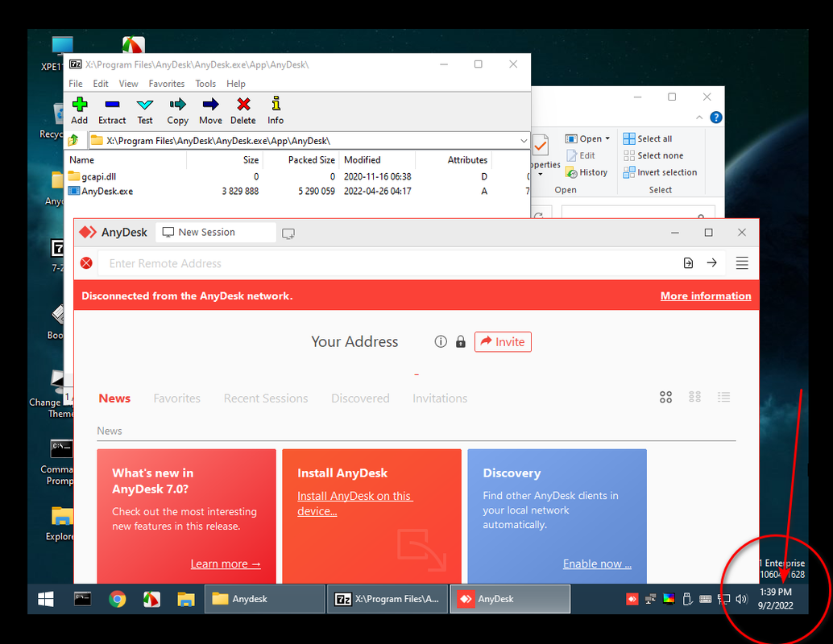Switch to the Invitations tab

pyautogui.click(x=440, y=398)
